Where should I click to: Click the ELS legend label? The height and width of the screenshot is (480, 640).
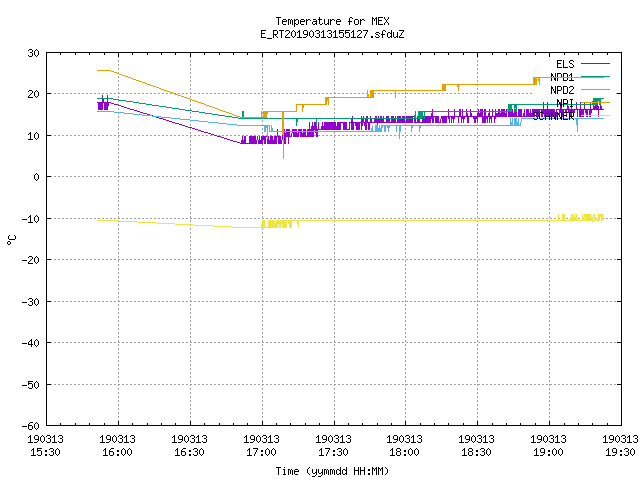565,64
